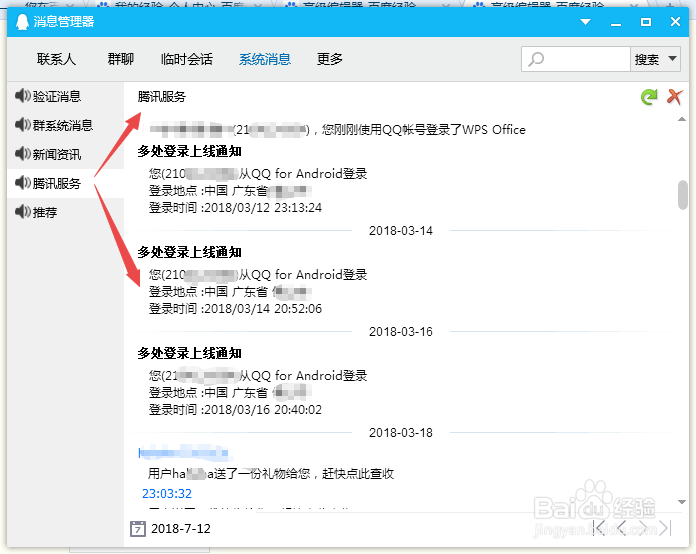Image resolution: width=696 pixels, height=554 pixels.
Task: Click speaker icon next to 推荐
Action: [23, 211]
